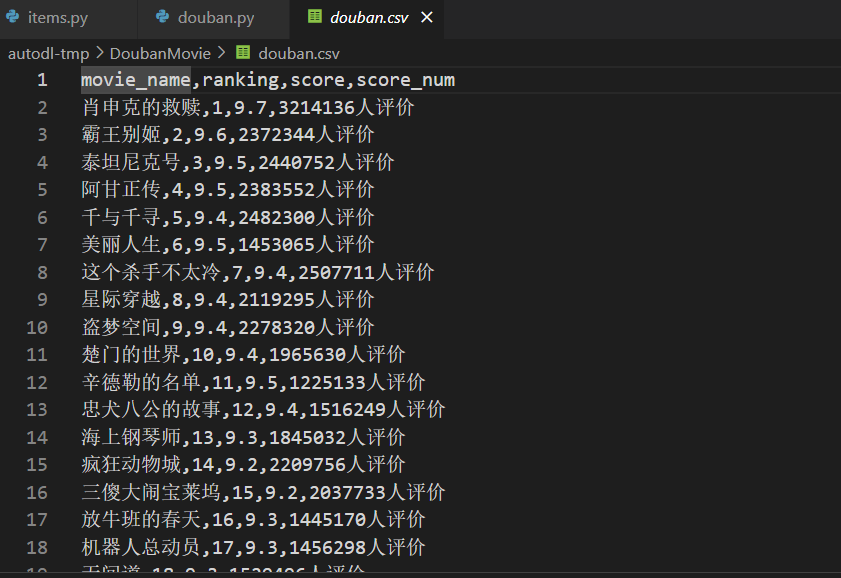Click the Python icon on douban.py tab
The height and width of the screenshot is (578, 841).
point(162,17)
